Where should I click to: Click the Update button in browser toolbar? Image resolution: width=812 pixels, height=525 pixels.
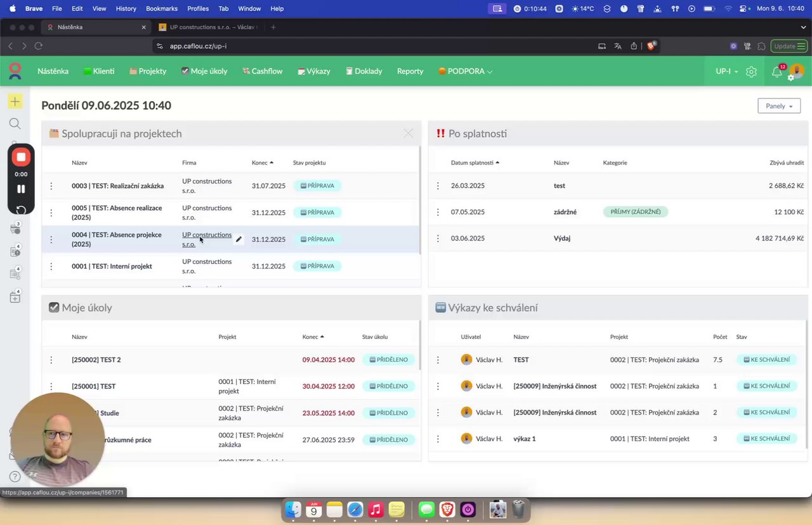[x=789, y=46]
